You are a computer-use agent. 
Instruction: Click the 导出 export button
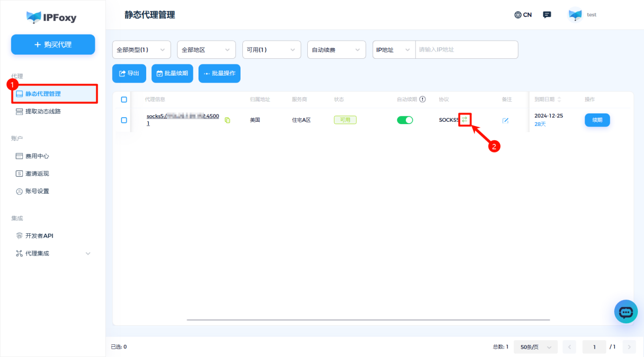[x=129, y=73]
